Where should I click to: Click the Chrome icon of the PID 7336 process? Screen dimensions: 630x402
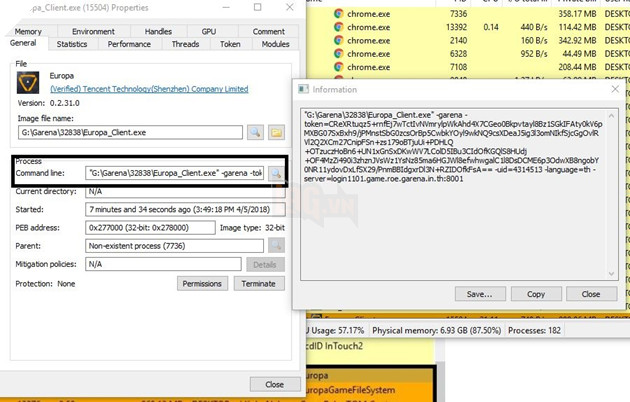pyautogui.click(x=340, y=14)
